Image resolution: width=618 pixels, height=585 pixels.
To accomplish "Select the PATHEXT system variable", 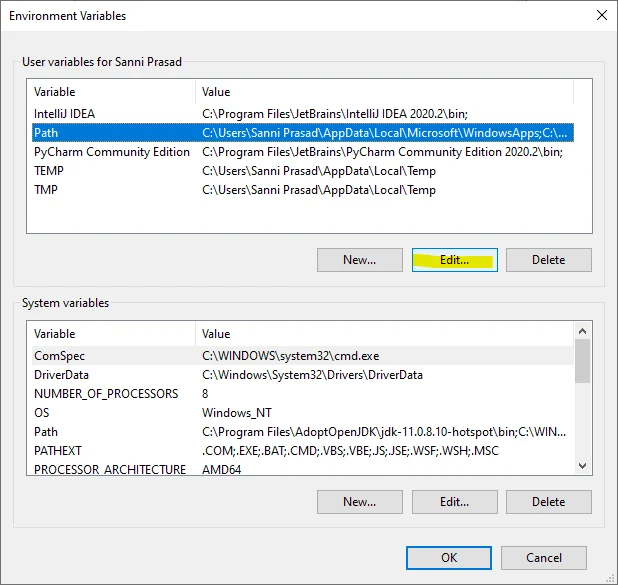I will point(303,451).
